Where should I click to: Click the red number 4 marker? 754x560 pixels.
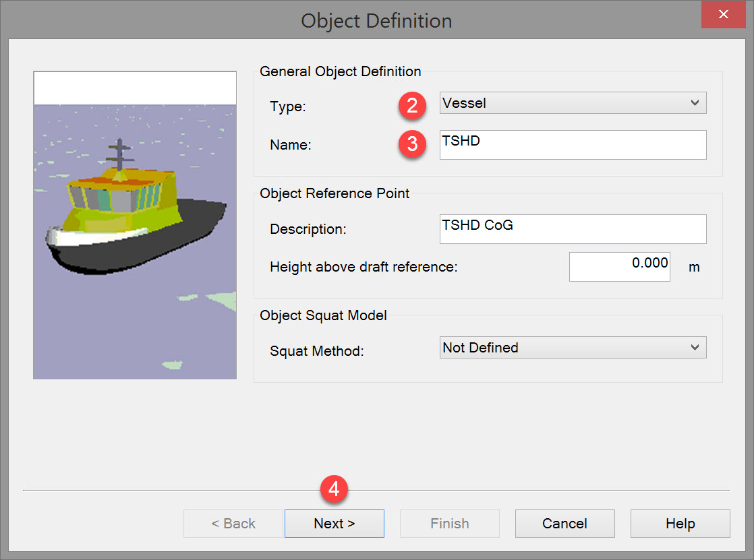pos(333,488)
